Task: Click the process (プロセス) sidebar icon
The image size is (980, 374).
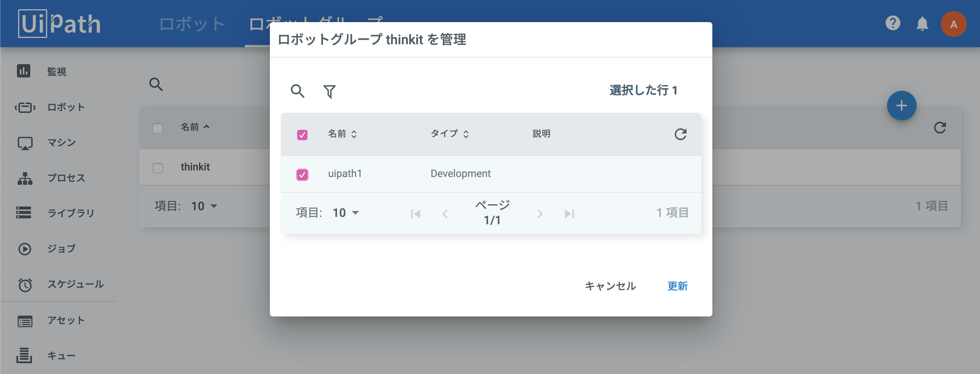Action: click(x=25, y=179)
